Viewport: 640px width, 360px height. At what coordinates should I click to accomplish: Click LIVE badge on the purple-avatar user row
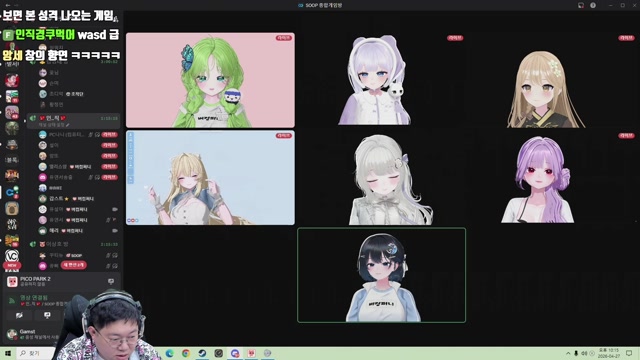click(x=109, y=177)
